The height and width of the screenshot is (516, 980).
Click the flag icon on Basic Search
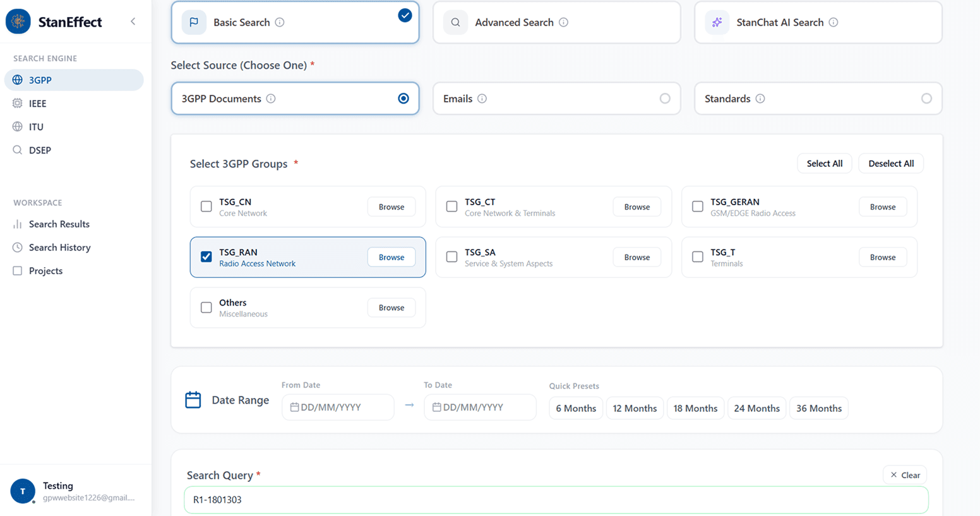click(x=194, y=22)
